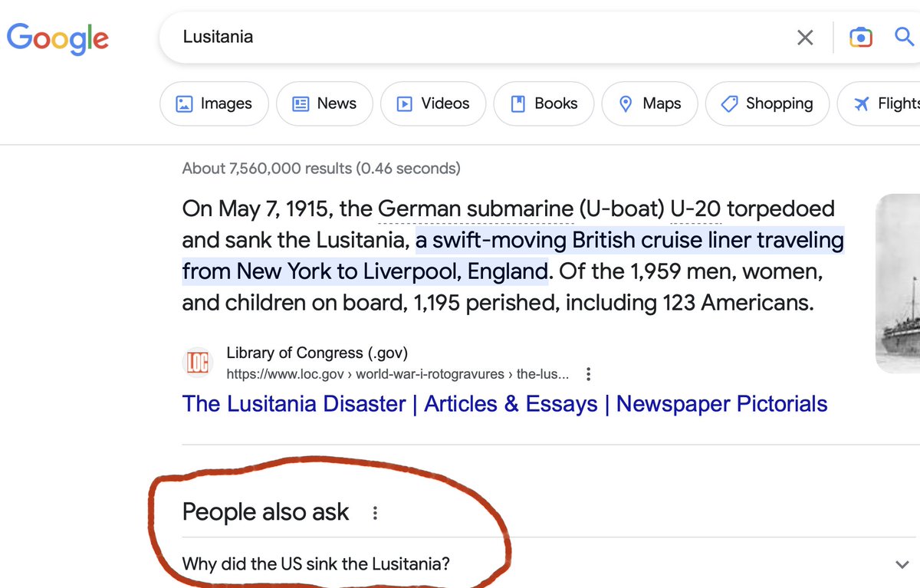Click the 'People also ask' heading
Screen dimensions: 920x588
265,512
